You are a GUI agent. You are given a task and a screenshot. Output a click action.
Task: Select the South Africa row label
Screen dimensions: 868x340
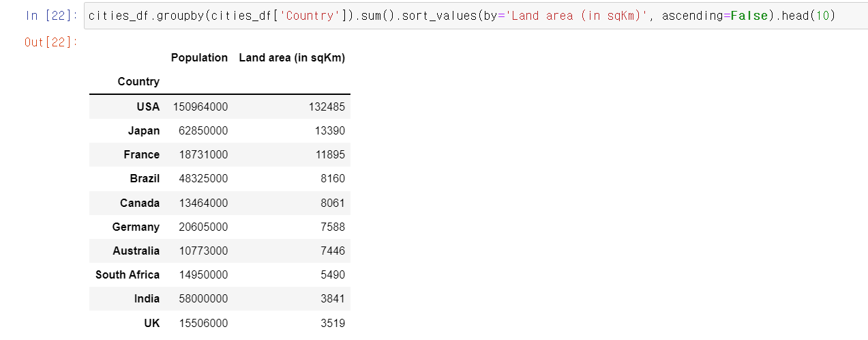click(128, 275)
